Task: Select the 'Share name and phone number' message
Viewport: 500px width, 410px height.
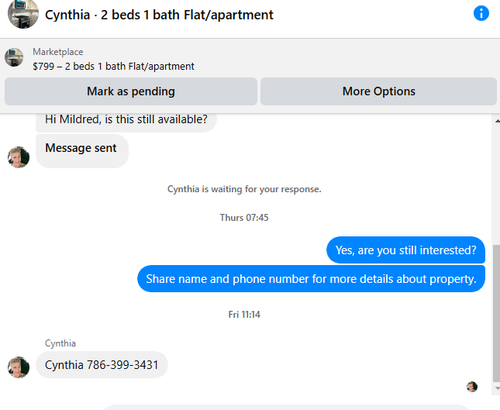Action: 311,279
